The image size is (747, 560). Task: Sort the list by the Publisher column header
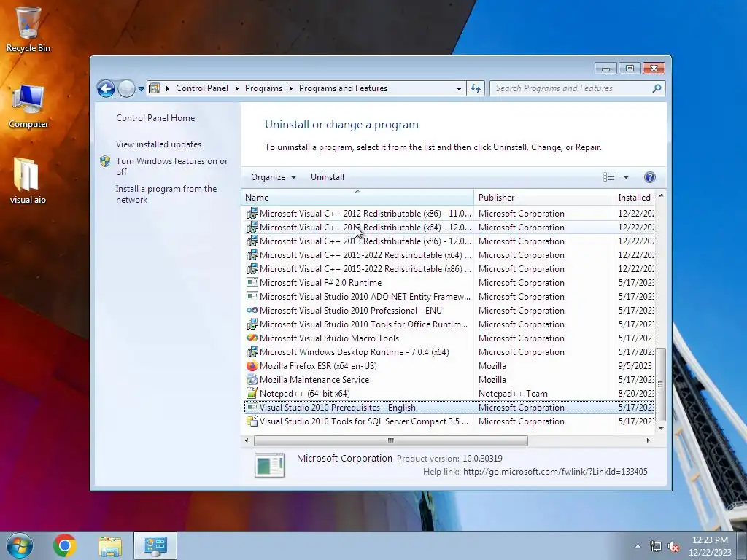click(543, 197)
